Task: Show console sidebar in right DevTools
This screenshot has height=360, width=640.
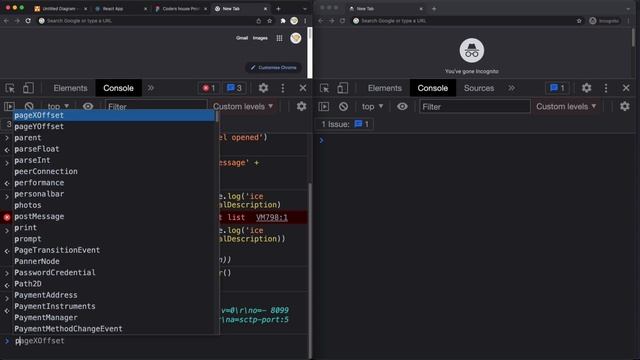Action: coord(324,107)
